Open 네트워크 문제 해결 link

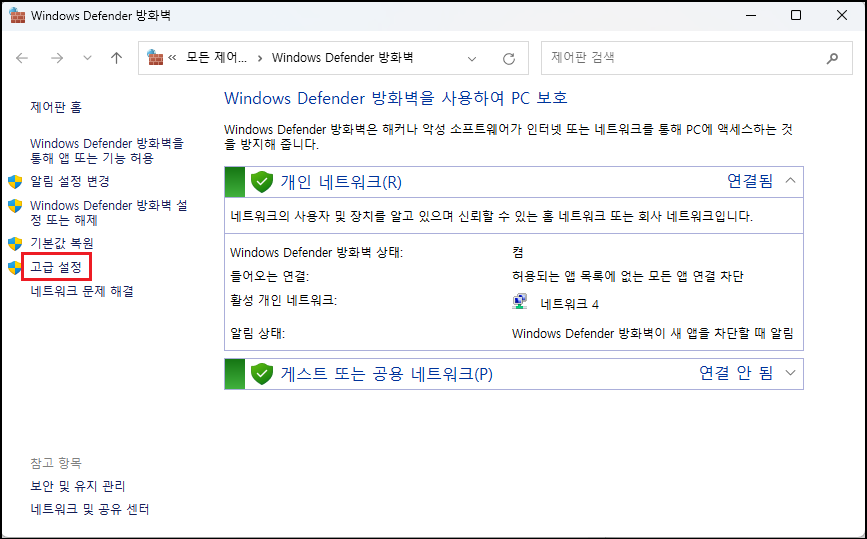click(x=82, y=291)
